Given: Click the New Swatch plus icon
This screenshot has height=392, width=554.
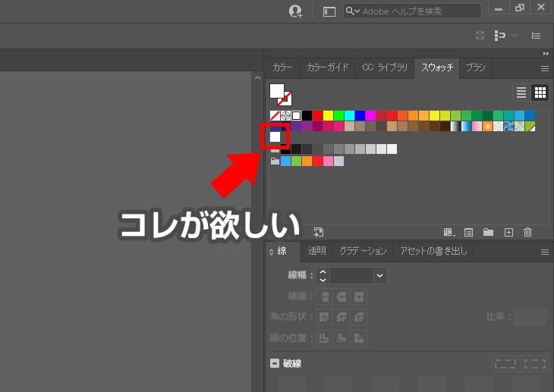Looking at the screenshot, I should 509,232.
